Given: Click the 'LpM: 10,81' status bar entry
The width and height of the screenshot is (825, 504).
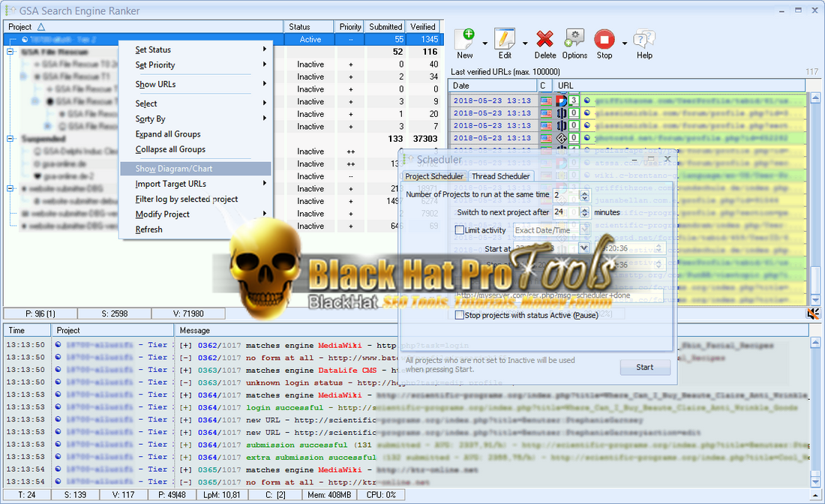Looking at the screenshot, I should 221,494.
